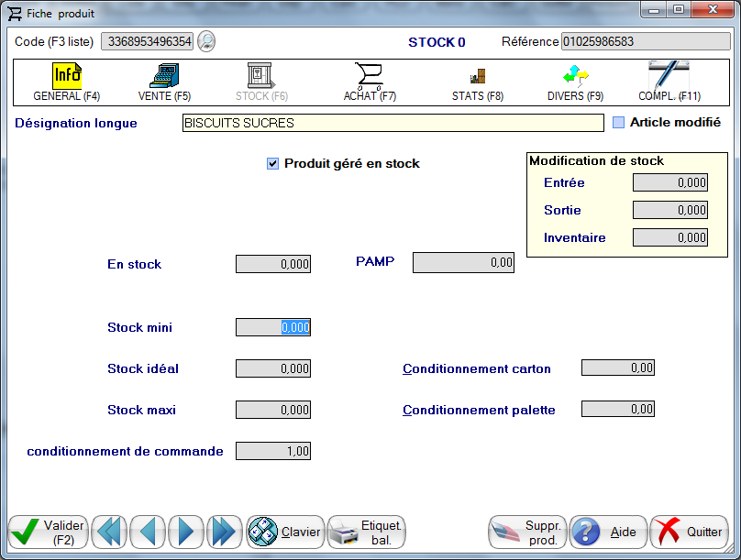Click the Suppr. prod. delete button
This screenshot has height=560, width=741.
pyautogui.click(x=526, y=532)
